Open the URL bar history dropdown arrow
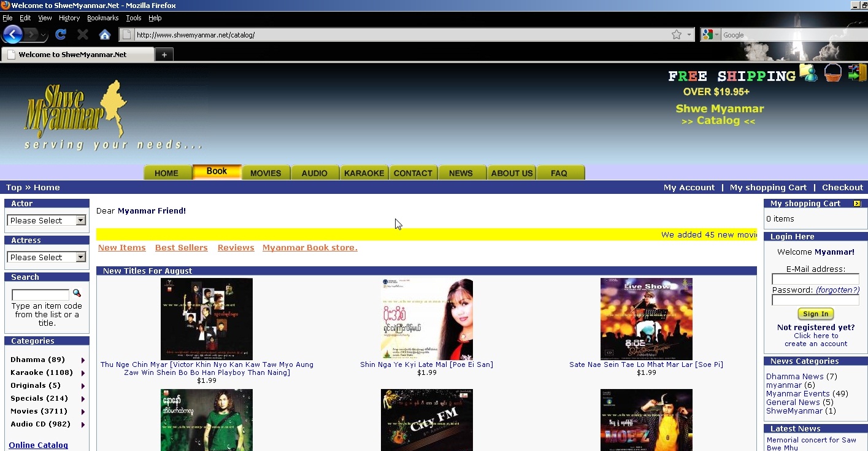This screenshot has width=868, height=451. point(689,35)
